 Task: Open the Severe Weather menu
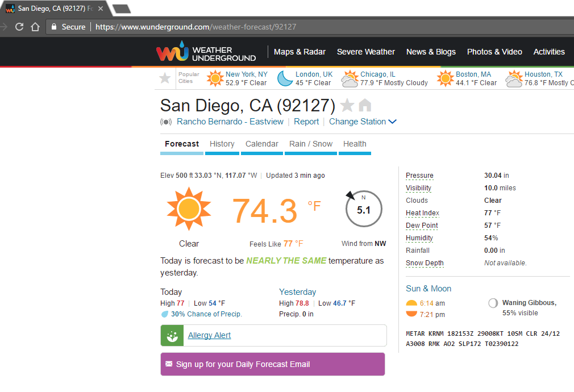coord(365,52)
